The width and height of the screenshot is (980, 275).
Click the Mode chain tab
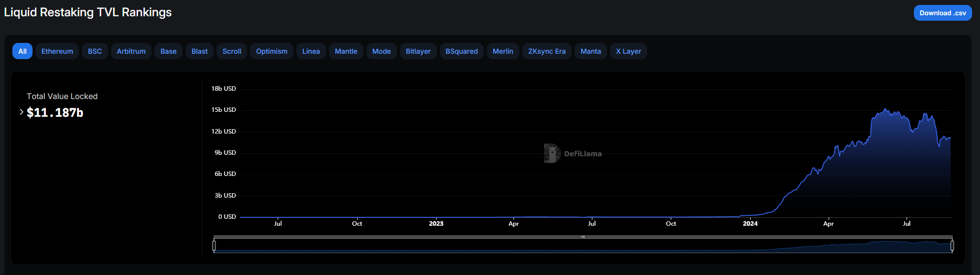pyautogui.click(x=381, y=51)
